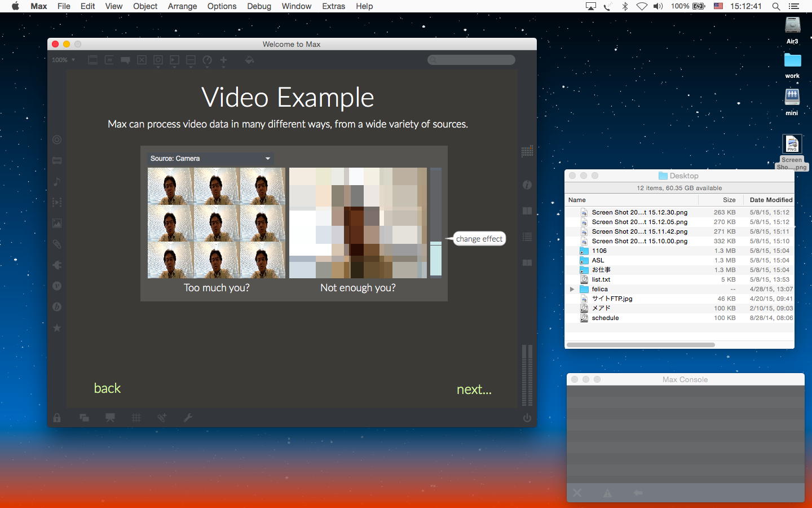Open the Arrange menu in menu bar
812x508 pixels.
tap(182, 6)
